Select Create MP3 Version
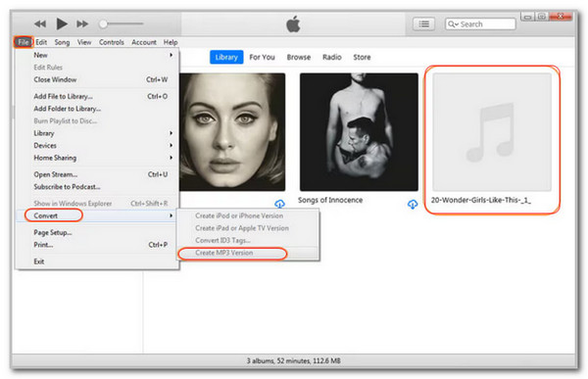Screen dimensions: 588x379 (248, 253)
